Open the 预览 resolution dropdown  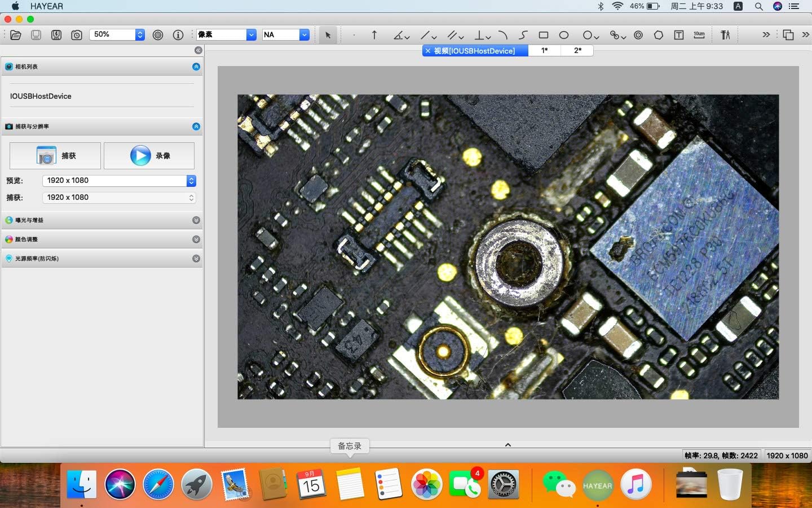click(191, 181)
